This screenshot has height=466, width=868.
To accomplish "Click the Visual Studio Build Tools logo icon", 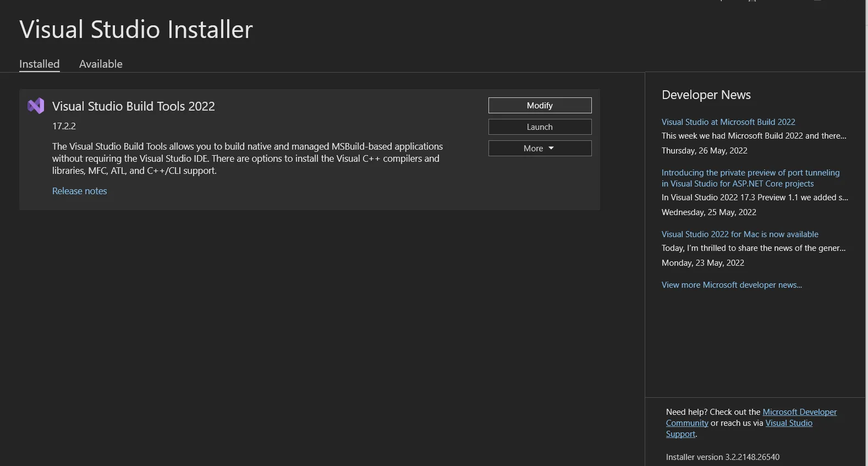I will [x=36, y=106].
